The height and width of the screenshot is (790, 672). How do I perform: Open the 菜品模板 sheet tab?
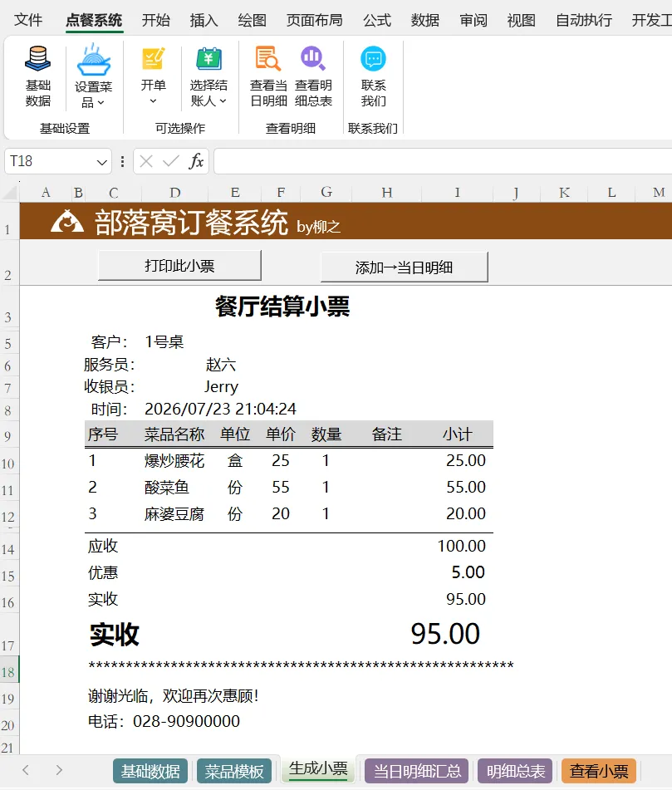[x=233, y=771]
